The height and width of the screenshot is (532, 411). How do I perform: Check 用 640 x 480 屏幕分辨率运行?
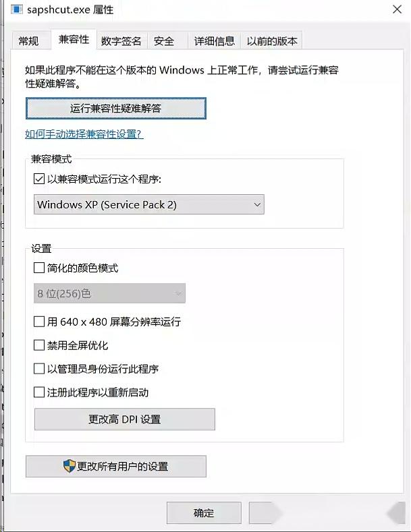(39, 322)
